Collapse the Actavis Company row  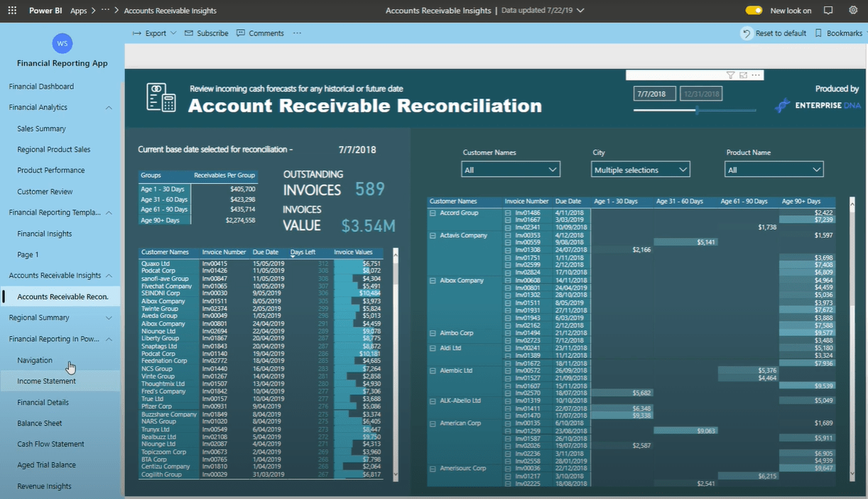433,235
